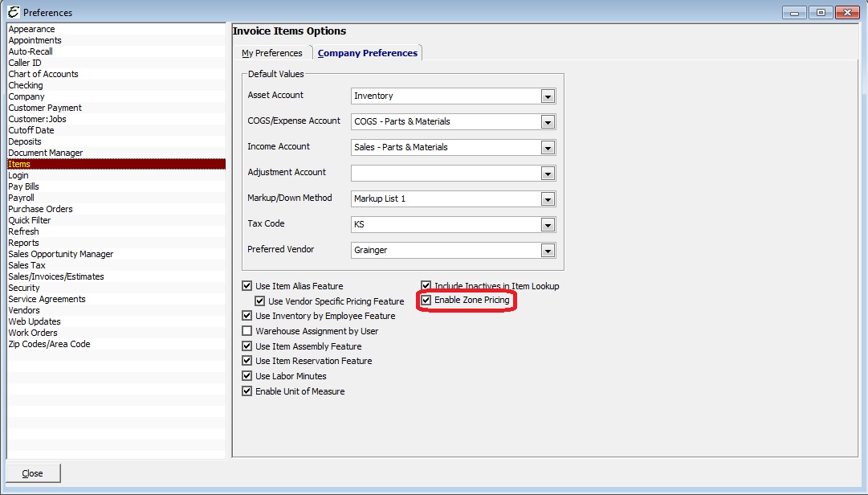
Task: Switch to the Company Preferences tab
Action: 367,51
